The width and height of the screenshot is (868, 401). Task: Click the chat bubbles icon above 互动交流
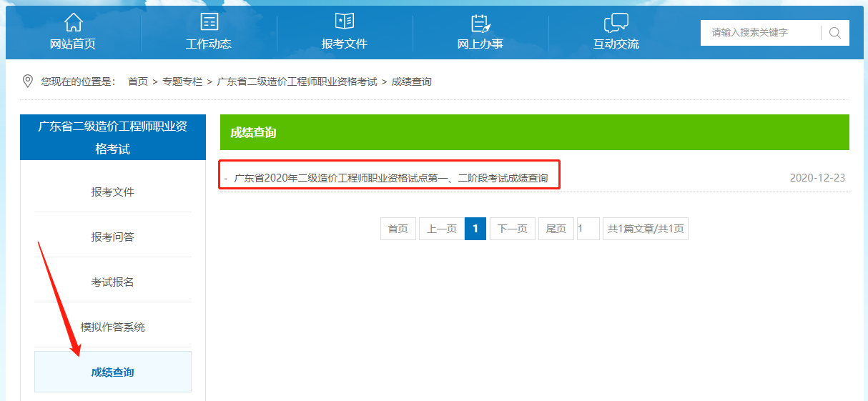(x=616, y=23)
